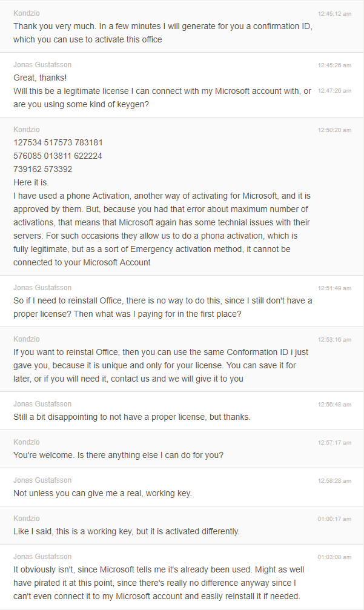Click the 12:45:12 am timestamp
The height and width of the screenshot is (610, 364).
coord(334,13)
